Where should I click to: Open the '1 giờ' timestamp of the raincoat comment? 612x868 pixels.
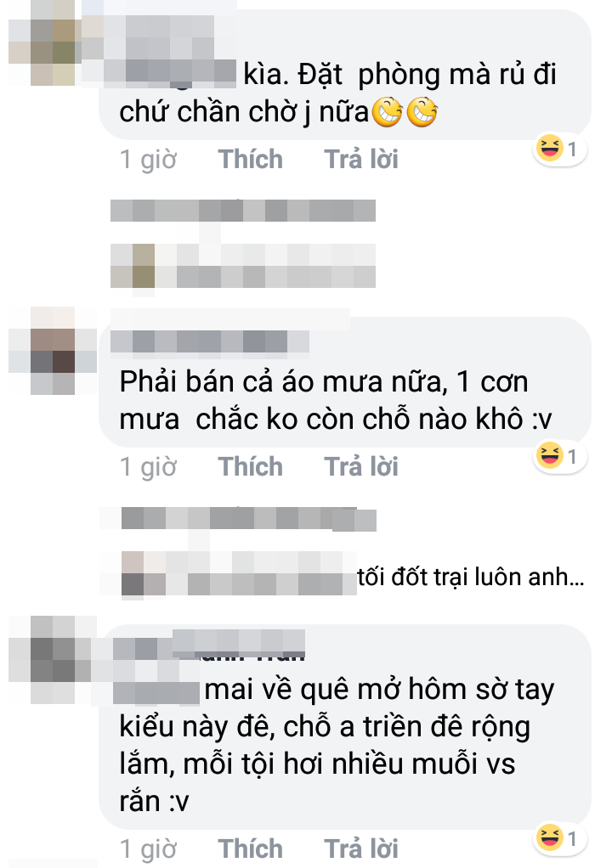click(x=148, y=466)
